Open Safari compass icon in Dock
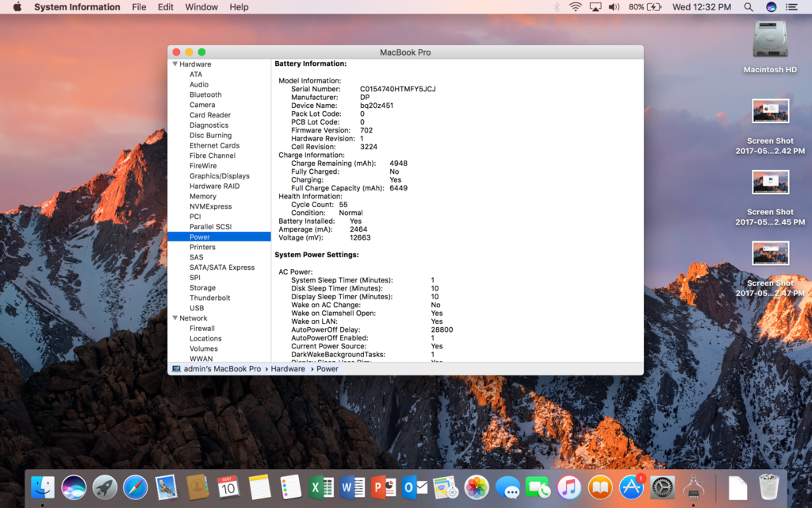 [x=135, y=487]
